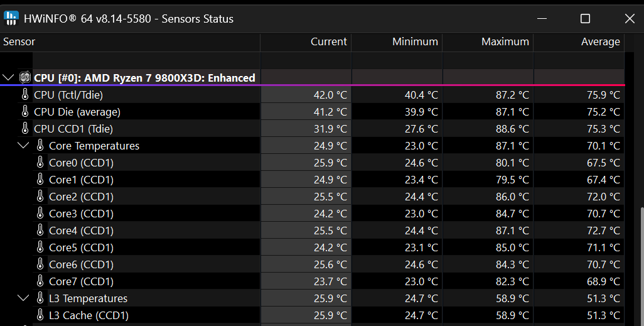Click the Maximum column header

pyautogui.click(x=488, y=42)
